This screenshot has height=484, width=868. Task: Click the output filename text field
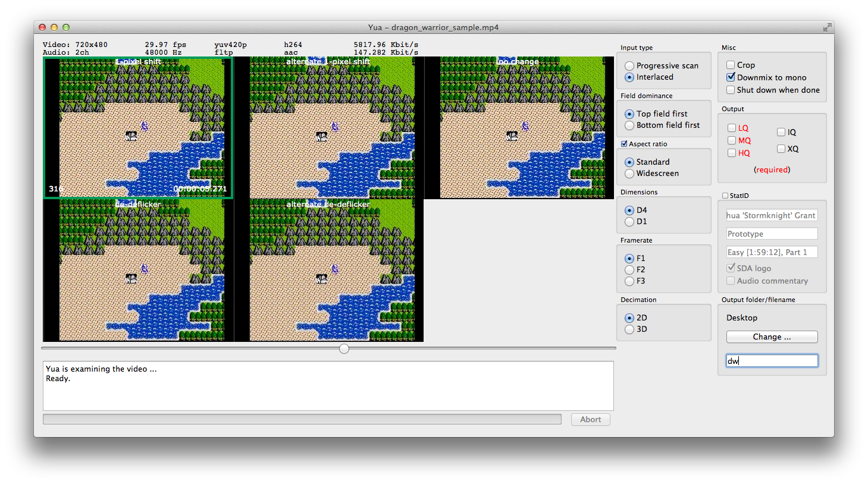pyautogui.click(x=772, y=361)
